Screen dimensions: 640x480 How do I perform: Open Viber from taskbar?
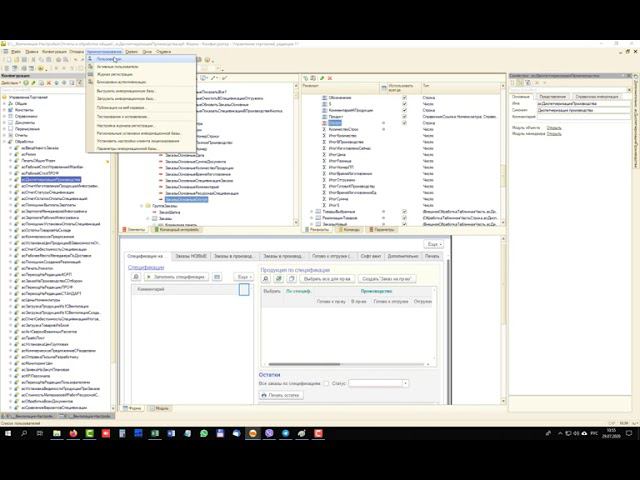click(269, 433)
